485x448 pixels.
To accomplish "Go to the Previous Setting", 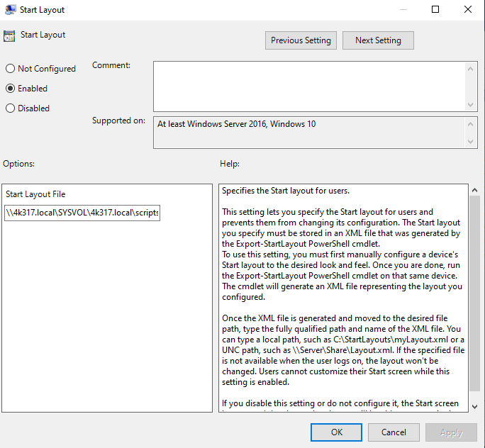I will pyautogui.click(x=301, y=40).
